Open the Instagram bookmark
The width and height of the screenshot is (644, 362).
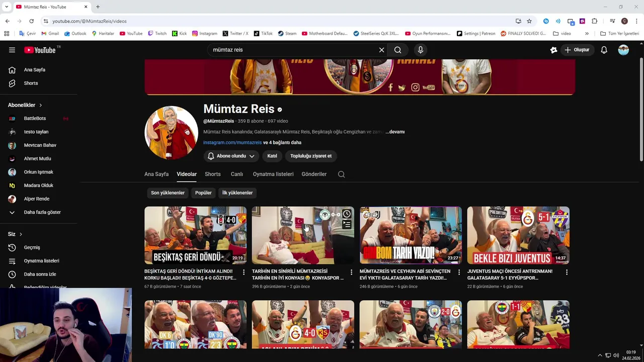point(205,34)
